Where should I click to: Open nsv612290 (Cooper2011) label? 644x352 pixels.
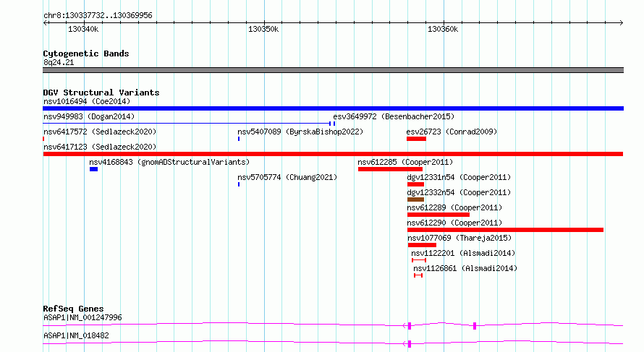tap(454, 223)
